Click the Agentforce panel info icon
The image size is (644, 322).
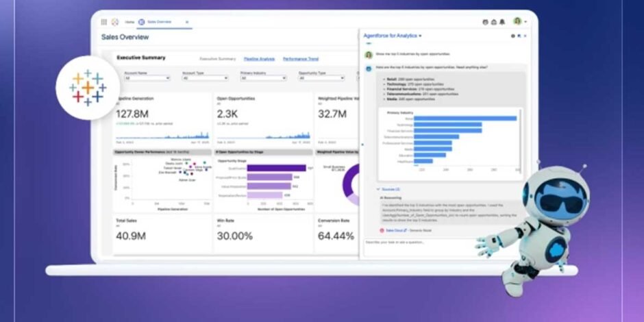(513, 36)
